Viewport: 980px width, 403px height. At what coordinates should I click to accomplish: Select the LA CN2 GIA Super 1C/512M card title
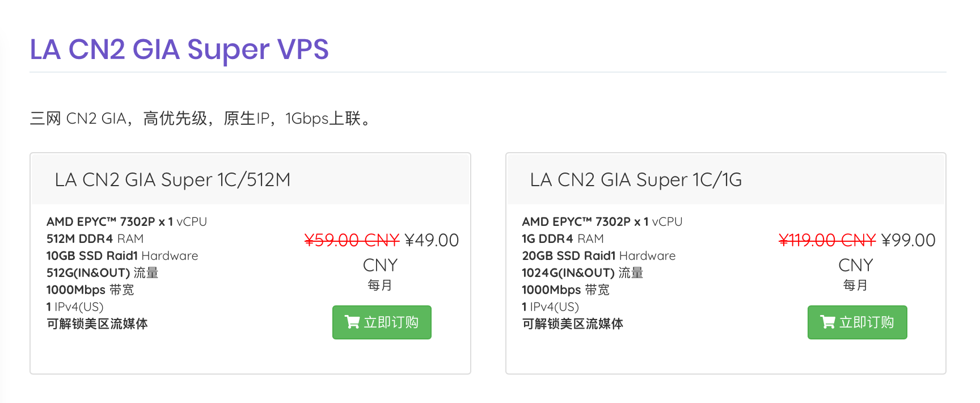pos(172,180)
